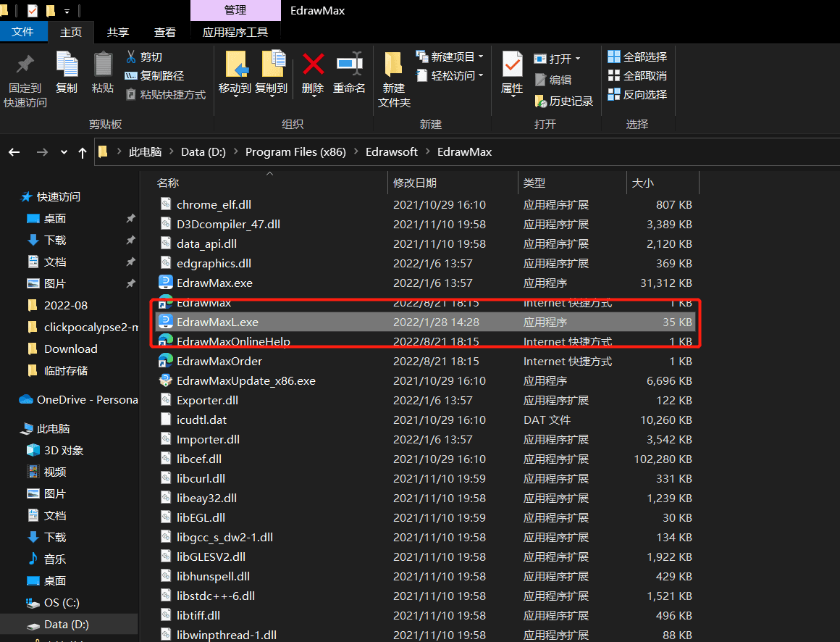Select the D3Dcompiler_47.dll file
Screen dimensions: 840x642
pyautogui.click(x=426, y=224)
